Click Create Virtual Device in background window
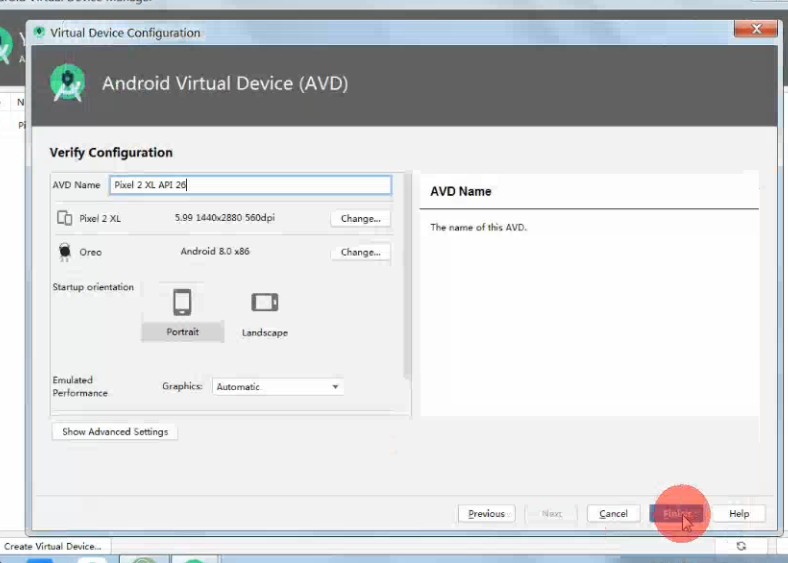Screen dimensions: 788x563 (54, 546)
